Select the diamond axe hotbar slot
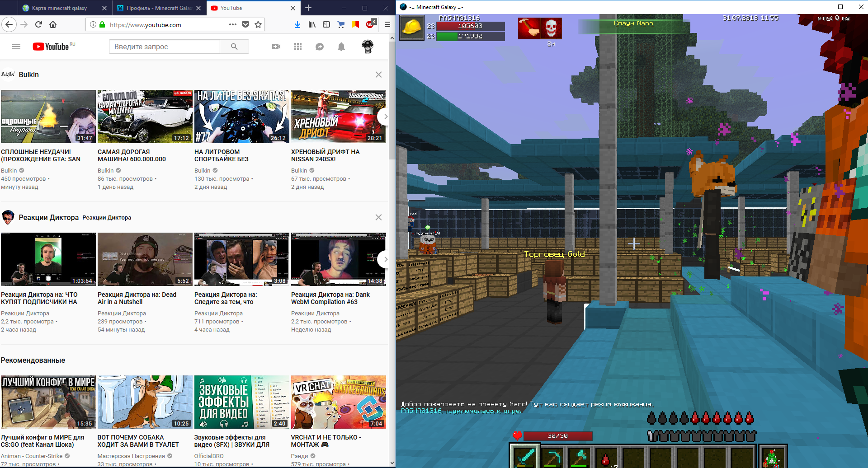Viewport: 868px width, 468px height. pyautogui.click(x=579, y=457)
